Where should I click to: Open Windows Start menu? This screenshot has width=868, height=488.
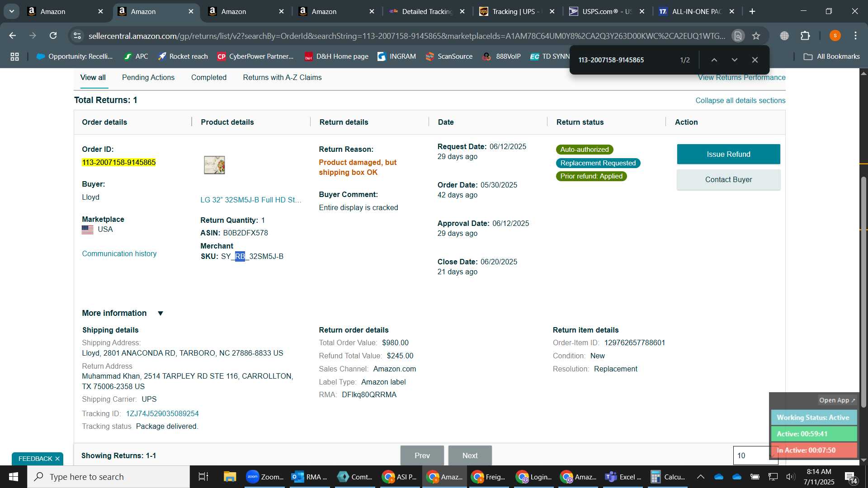point(13,477)
